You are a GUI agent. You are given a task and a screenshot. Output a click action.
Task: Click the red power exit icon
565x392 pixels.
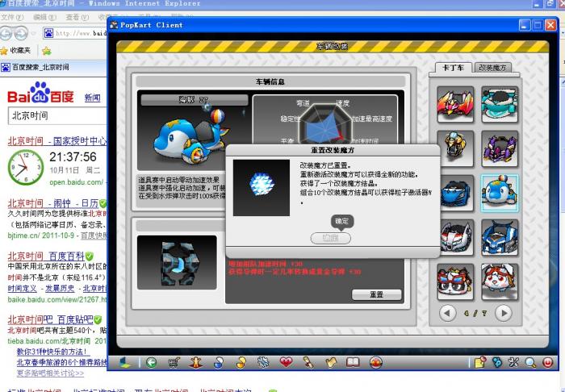coord(547,362)
